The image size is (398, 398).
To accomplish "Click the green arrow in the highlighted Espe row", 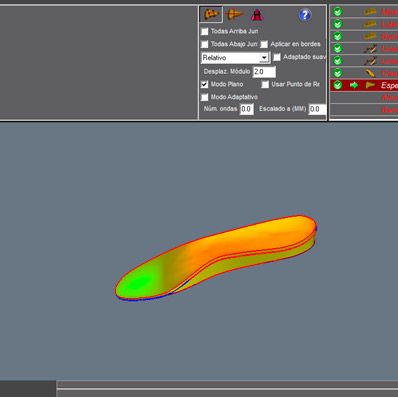I will pos(354,85).
